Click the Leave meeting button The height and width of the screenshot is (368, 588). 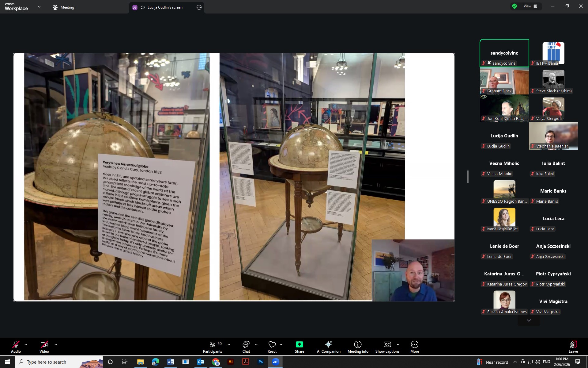tap(573, 347)
